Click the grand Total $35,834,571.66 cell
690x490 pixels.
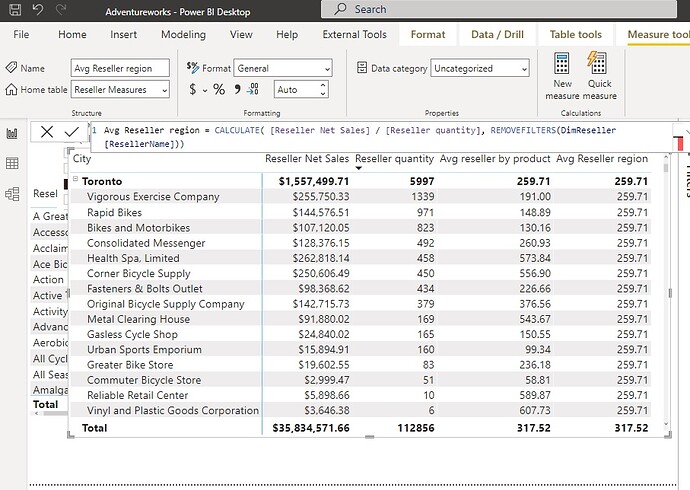point(311,428)
